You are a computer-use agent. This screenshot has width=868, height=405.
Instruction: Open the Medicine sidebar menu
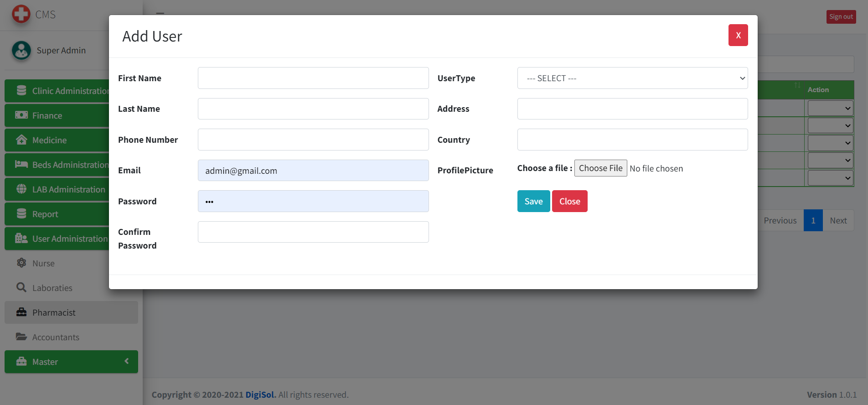coord(57,140)
